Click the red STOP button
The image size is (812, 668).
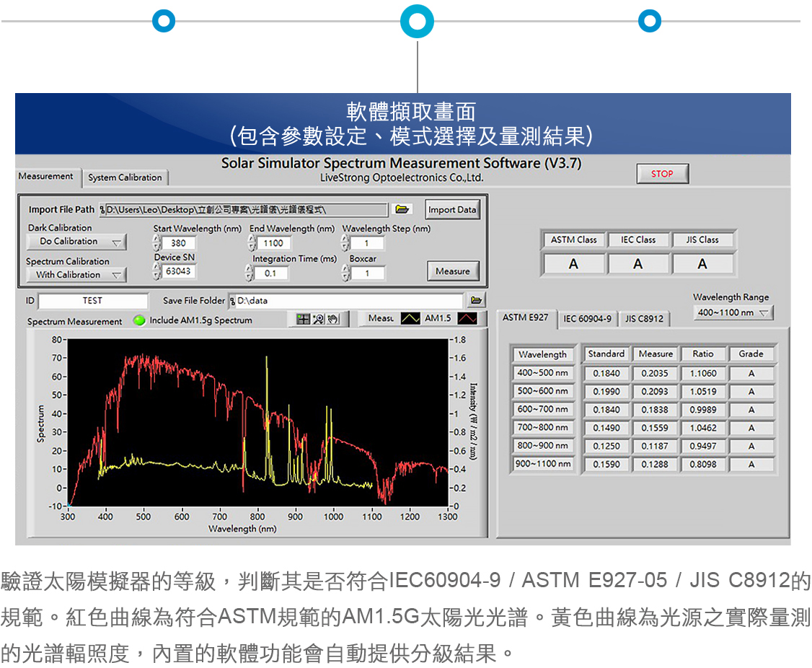pyautogui.click(x=662, y=174)
